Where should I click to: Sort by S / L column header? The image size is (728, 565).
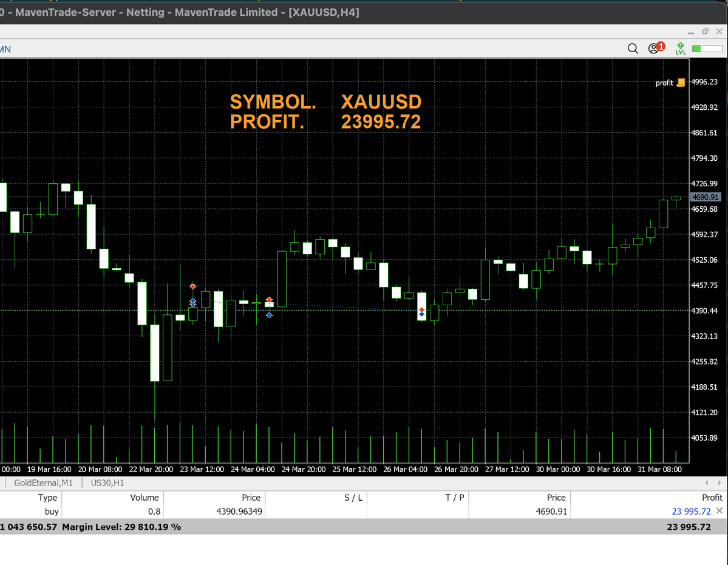coord(353,497)
